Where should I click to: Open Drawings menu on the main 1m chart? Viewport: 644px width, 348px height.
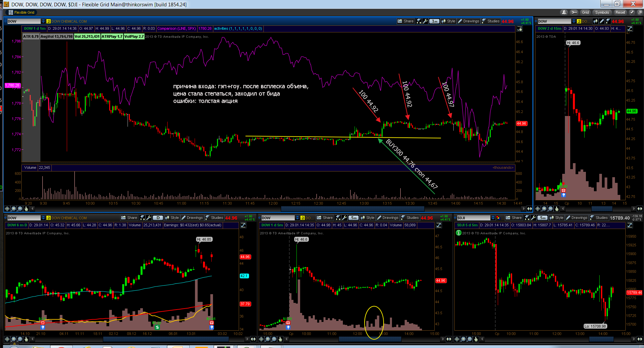pos(469,21)
